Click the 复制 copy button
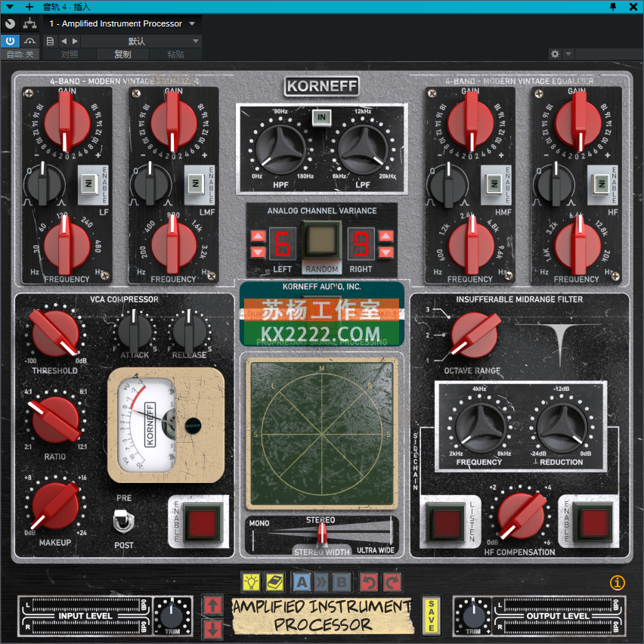644x644 pixels. click(122, 54)
